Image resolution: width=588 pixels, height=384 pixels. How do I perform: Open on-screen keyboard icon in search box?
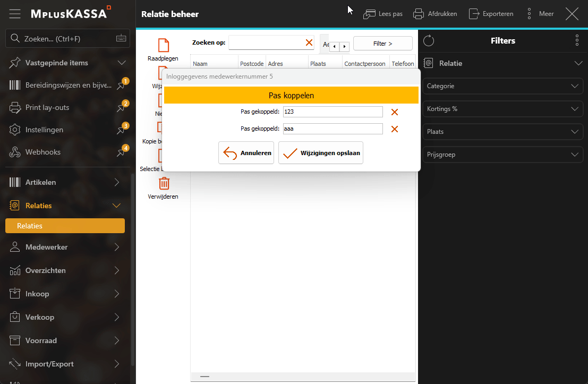pos(121,38)
